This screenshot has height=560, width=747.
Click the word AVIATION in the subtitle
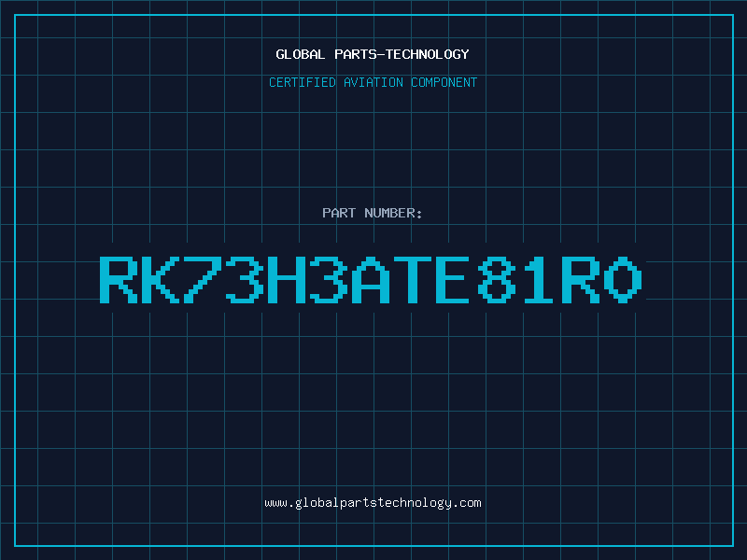(373, 82)
